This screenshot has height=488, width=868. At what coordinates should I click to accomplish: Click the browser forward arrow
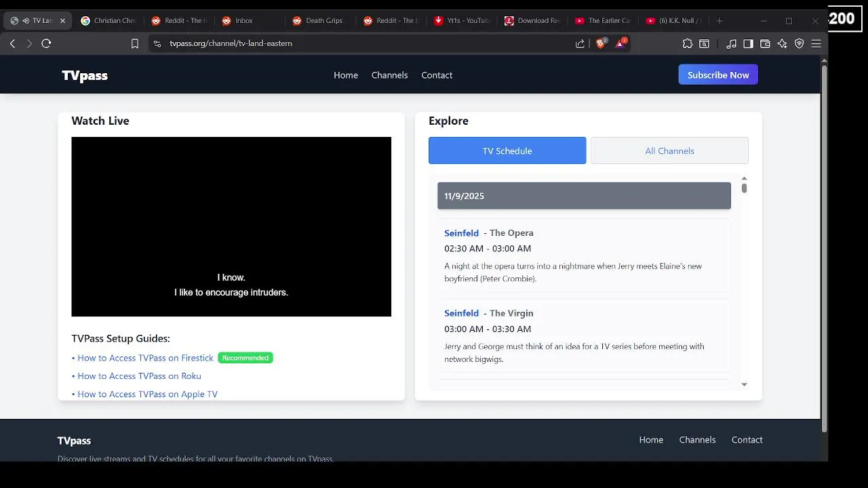click(x=29, y=43)
